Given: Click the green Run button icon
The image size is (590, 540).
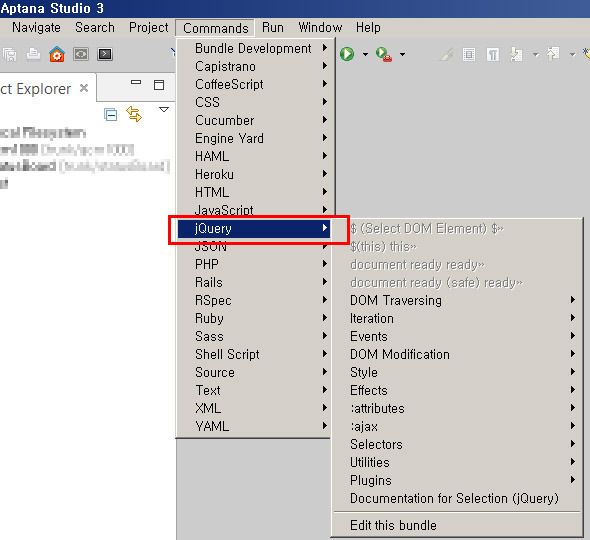Looking at the screenshot, I should (347, 54).
